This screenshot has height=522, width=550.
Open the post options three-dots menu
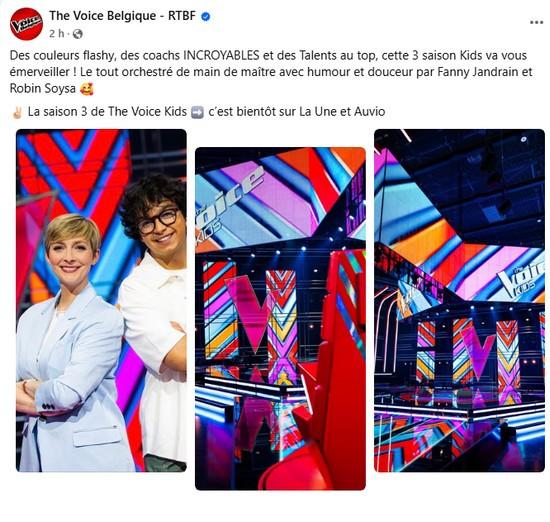click(536, 22)
